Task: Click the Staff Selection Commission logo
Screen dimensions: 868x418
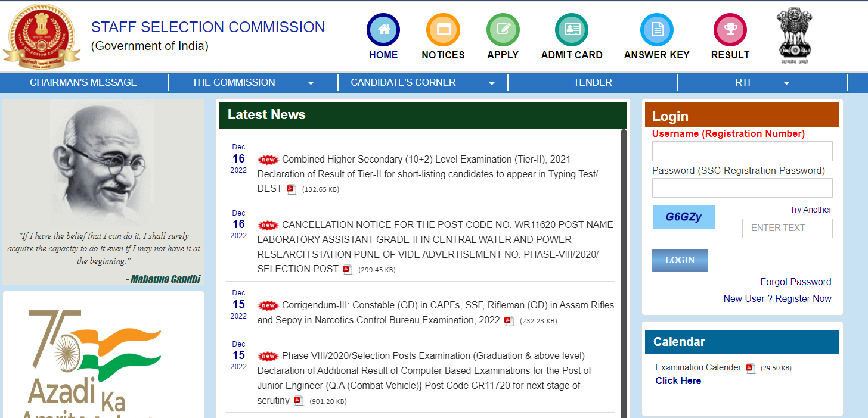Action: coord(42,36)
